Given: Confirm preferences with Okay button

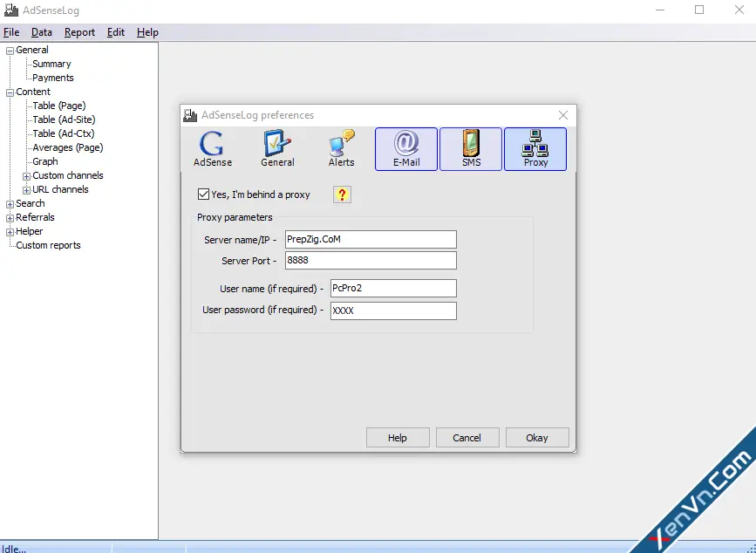Looking at the screenshot, I should coord(537,437).
